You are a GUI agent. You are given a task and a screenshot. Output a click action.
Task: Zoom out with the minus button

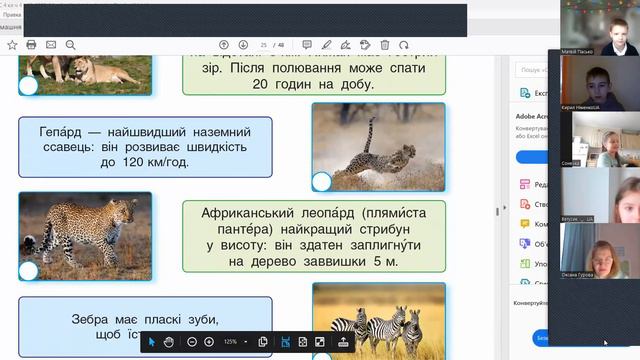point(192,342)
